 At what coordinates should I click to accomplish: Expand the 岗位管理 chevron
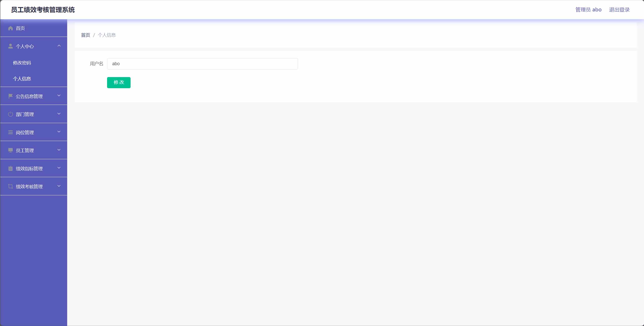[x=59, y=132]
